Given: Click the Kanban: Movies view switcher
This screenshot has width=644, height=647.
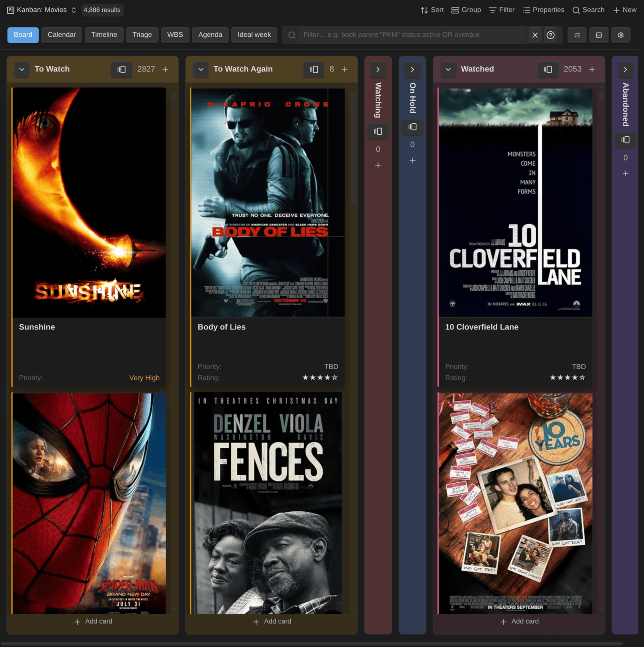Looking at the screenshot, I should (41, 10).
